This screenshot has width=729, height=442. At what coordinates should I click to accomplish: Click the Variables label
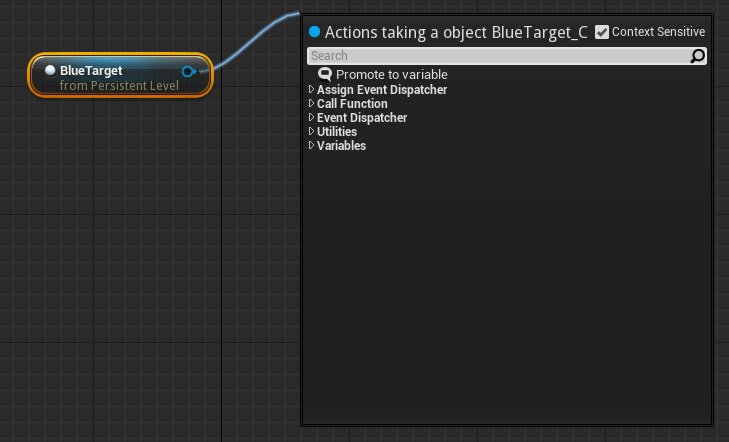click(x=341, y=145)
